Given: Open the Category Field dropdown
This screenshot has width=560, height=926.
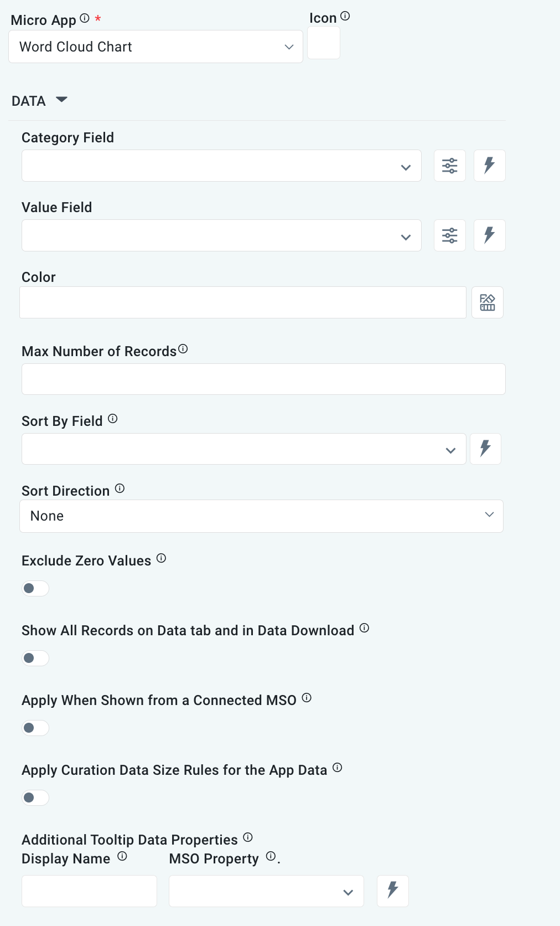Looking at the screenshot, I should click(x=221, y=166).
